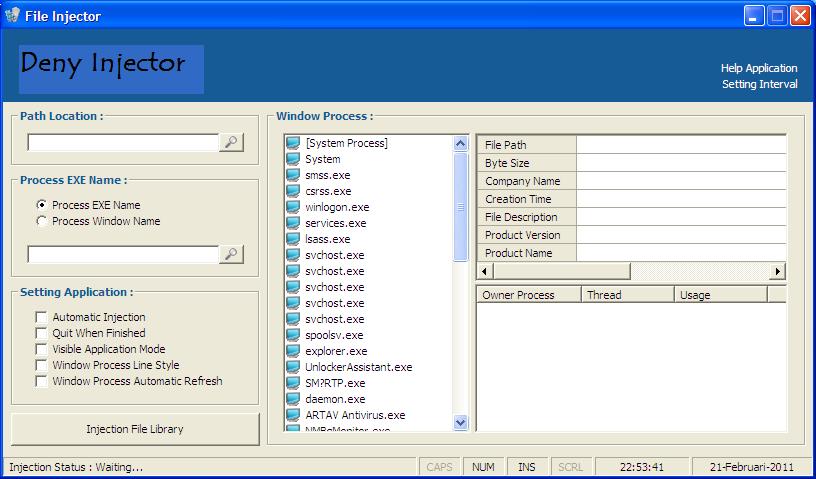The width and height of the screenshot is (816, 479).
Task: Toggle the Visible Application Mode checkbox
Action: pos(41,349)
